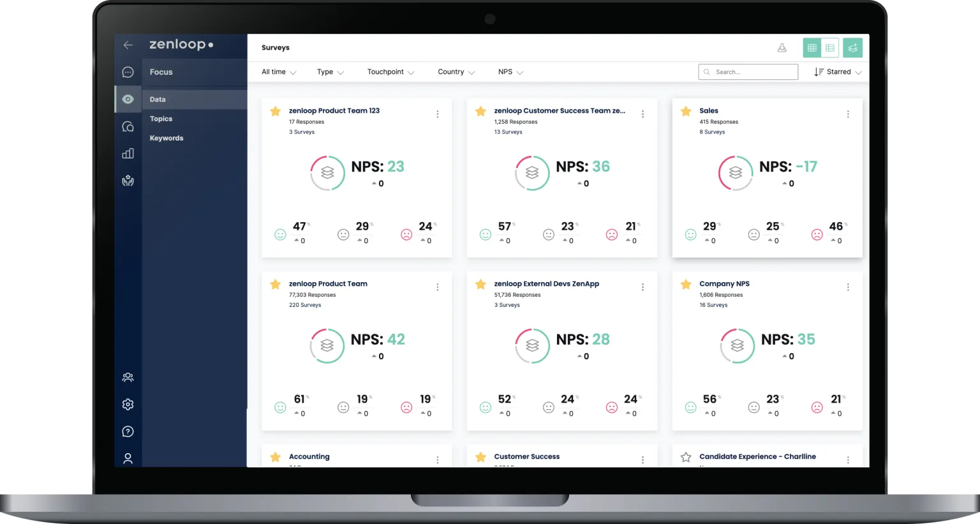Unstar the Customer Success card
Screen dimensions: 980x524
click(x=480, y=457)
